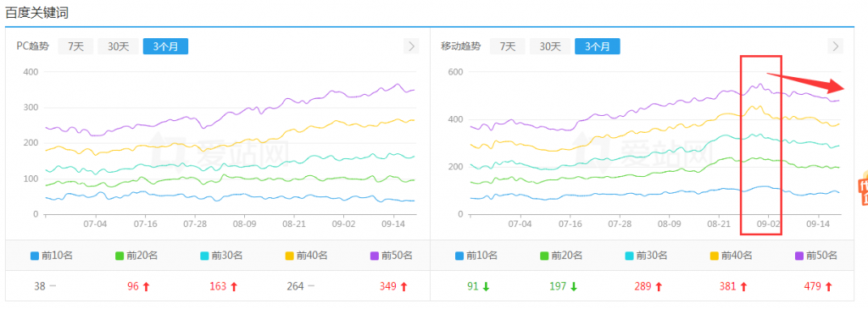The height and width of the screenshot is (309, 868).
Task: Toggle 前30名 series in 移动趋势 legend
Action: (x=647, y=256)
